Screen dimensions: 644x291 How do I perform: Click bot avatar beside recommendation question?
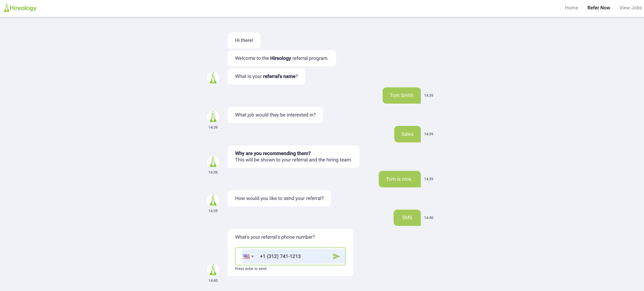213,162
